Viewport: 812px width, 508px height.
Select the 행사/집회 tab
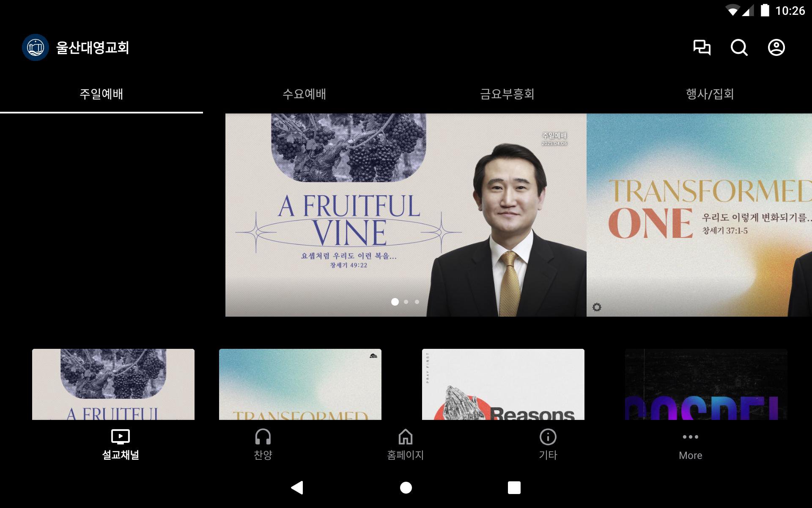point(710,94)
